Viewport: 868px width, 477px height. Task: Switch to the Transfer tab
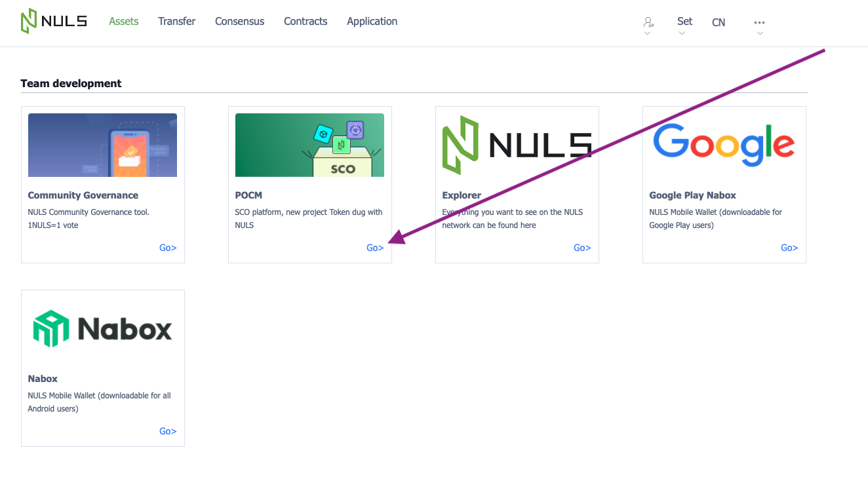coord(176,21)
